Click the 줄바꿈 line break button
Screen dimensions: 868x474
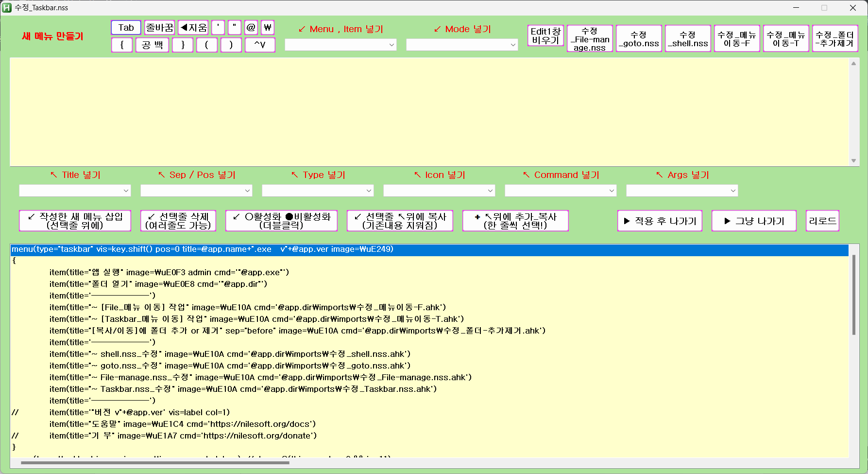point(160,28)
